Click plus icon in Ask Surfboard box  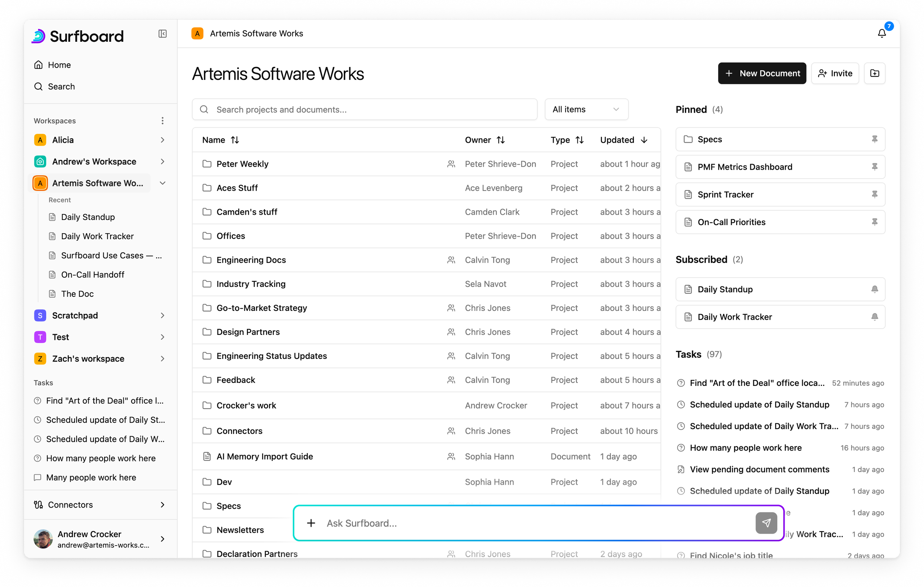(x=311, y=523)
